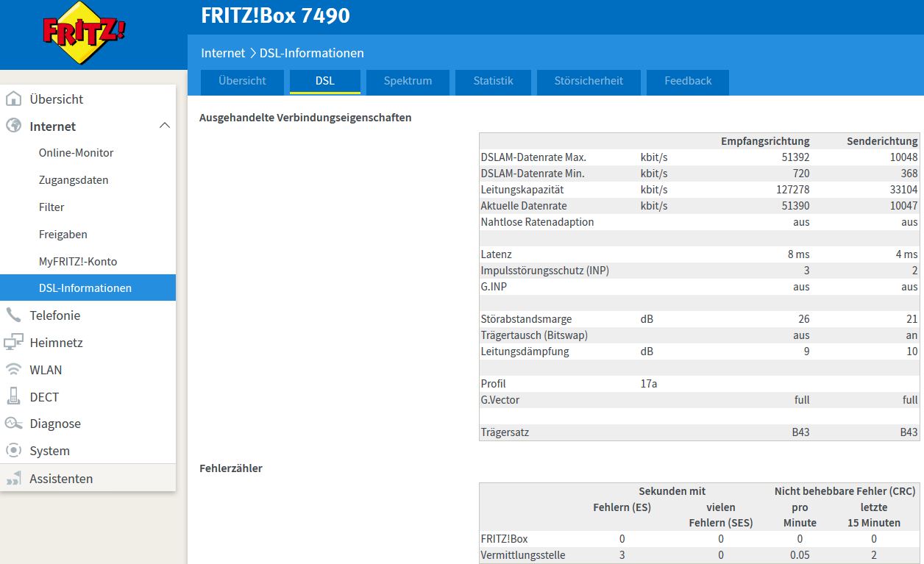Click the Vermittlungsstelle row label
924x564 pixels.
point(523,555)
